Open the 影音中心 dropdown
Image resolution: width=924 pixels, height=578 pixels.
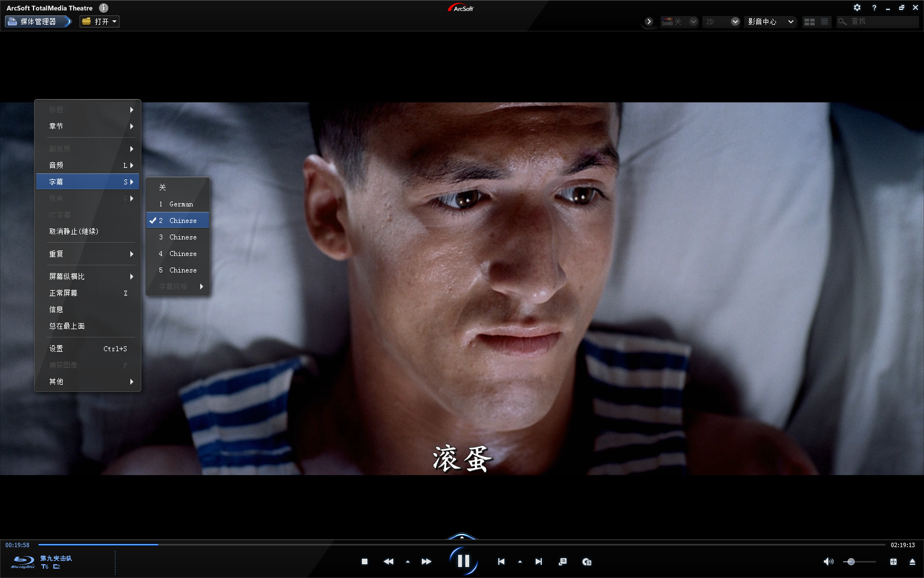(x=771, y=21)
